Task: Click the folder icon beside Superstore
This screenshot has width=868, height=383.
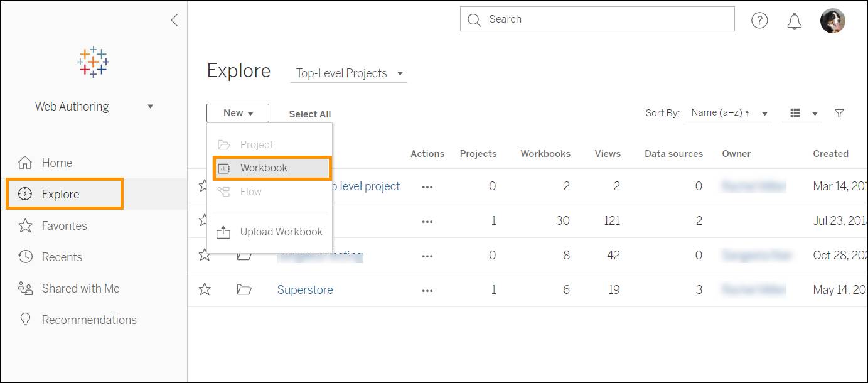Action: [244, 289]
